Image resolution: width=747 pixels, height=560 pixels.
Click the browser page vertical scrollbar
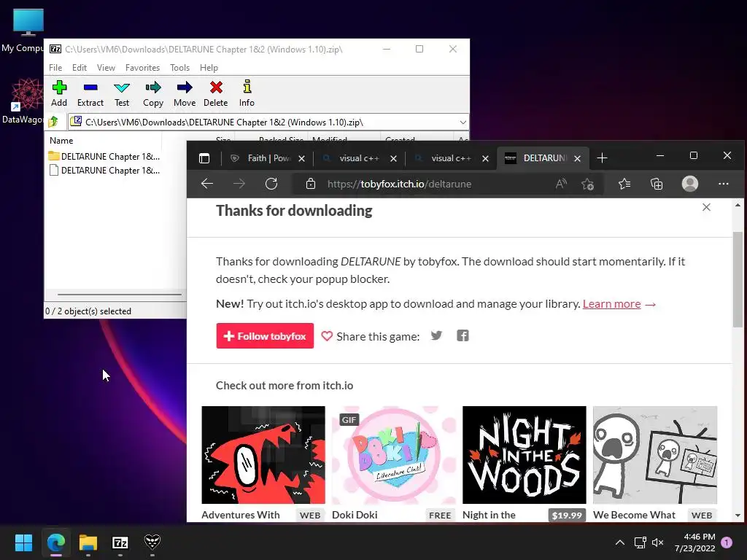coord(738,279)
